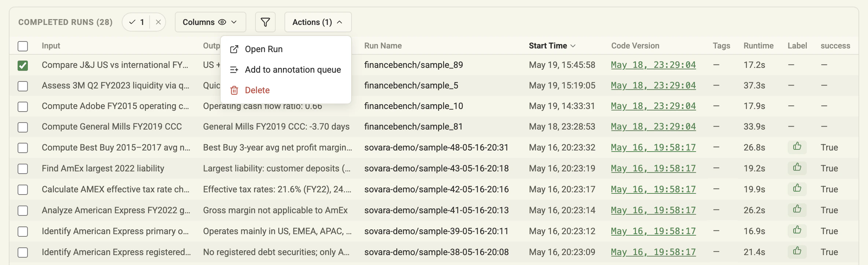The height and width of the screenshot is (265, 868).
Task: Click the 37.3s runtime value
Action: [x=754, y=86]
